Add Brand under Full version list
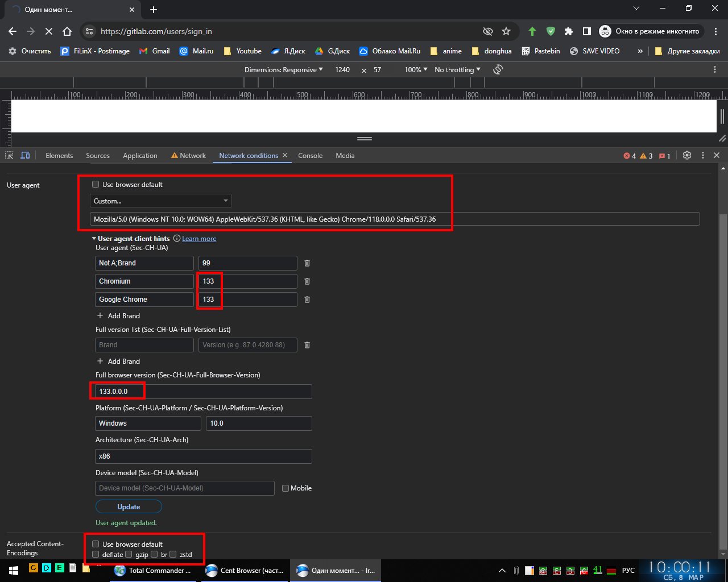 point(118,361)
